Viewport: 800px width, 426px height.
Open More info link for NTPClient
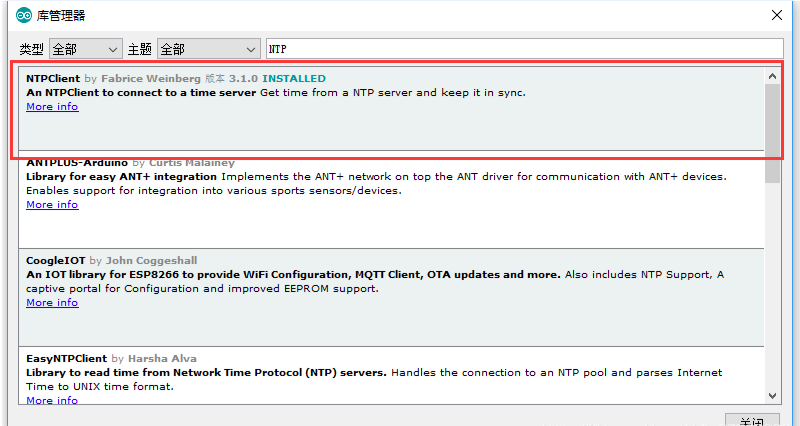pyautogui.click(x=52, y=107)
